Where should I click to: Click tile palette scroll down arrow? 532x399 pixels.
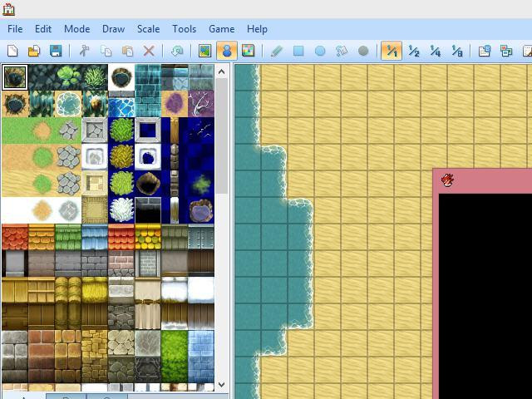pos(222,385)
